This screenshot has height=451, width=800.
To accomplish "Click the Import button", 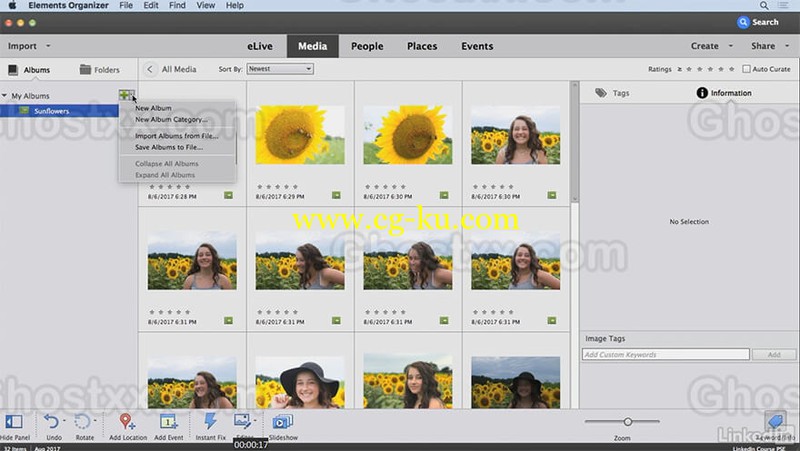I will pyautogui.click(x=22, y=46).
